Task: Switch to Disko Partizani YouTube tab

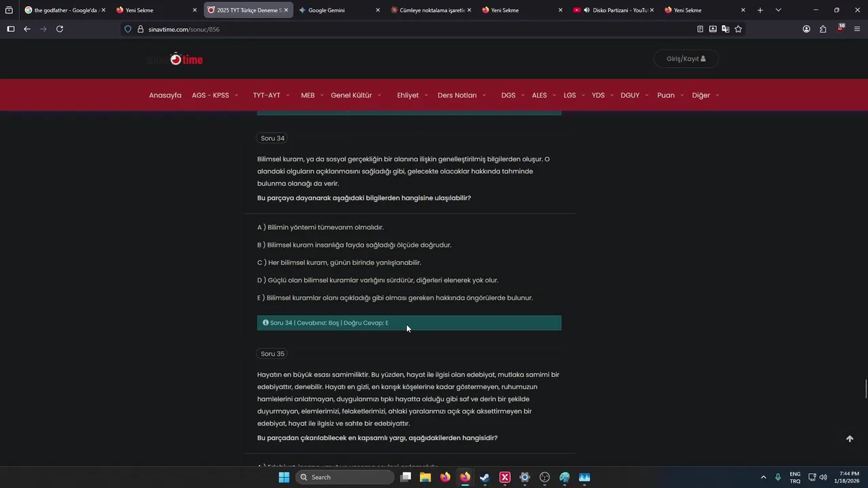Action: tap(613, 10)
